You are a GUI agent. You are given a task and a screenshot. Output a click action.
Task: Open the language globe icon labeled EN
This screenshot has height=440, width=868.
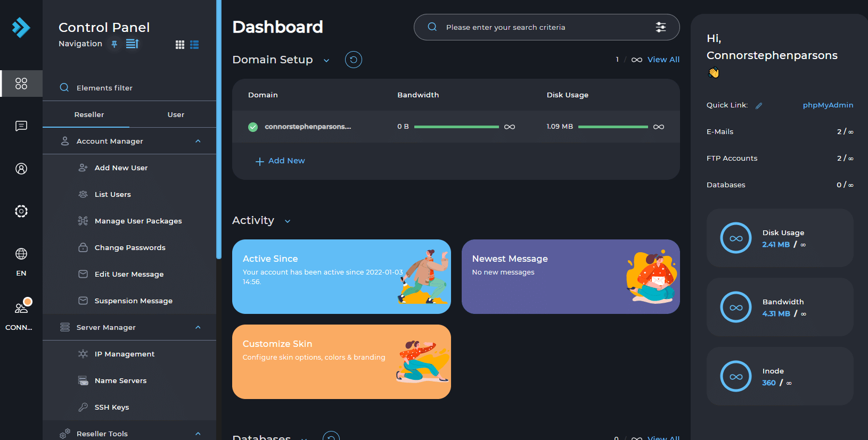21,254
